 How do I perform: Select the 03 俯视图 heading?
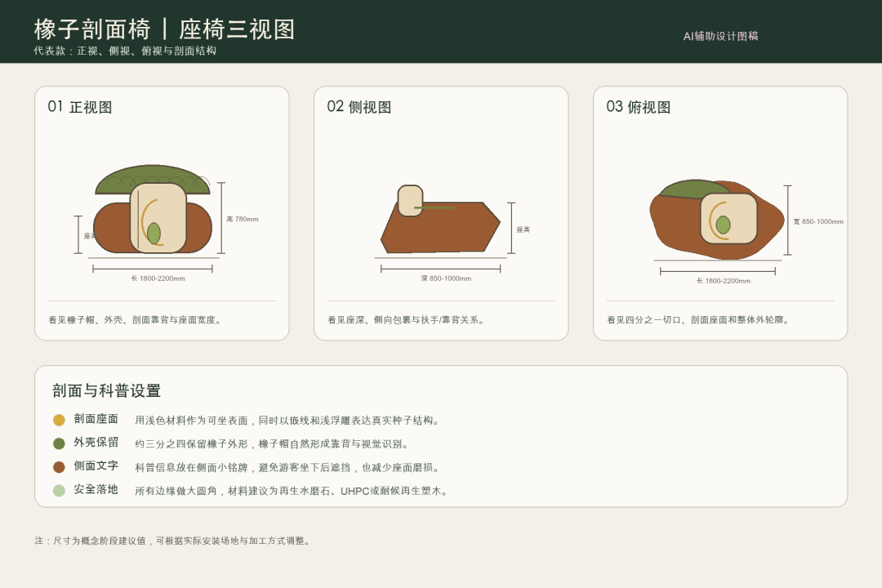(x=639, y=107)
